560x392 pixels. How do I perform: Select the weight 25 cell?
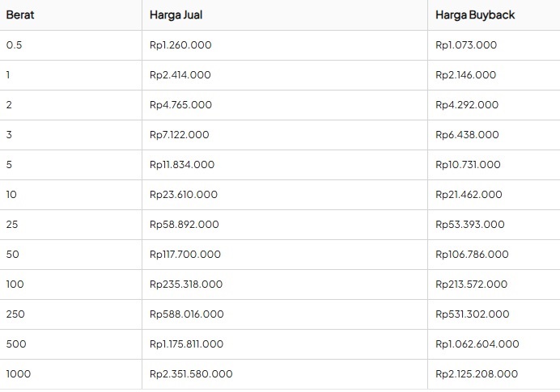click(12, 225)
